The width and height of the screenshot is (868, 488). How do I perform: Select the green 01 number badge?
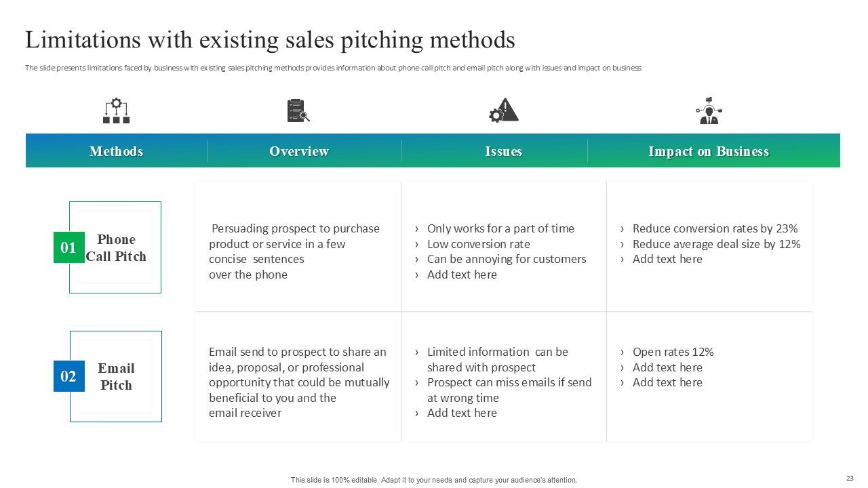(x=68, y=247)
